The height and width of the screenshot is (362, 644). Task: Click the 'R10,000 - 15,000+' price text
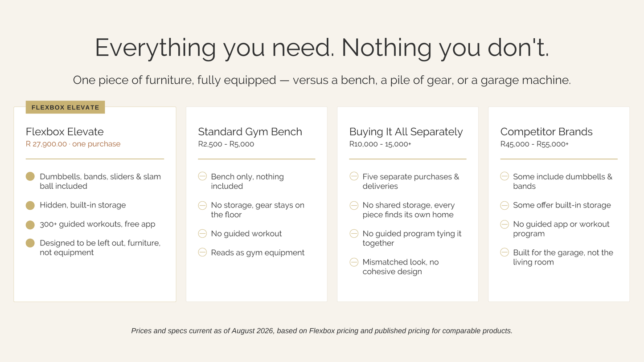click(380, 144)
